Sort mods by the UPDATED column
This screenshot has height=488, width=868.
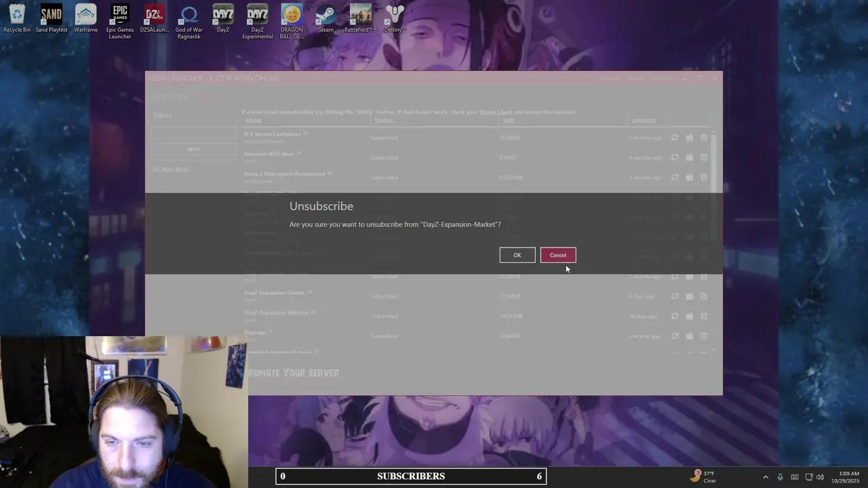click(644, 121)
